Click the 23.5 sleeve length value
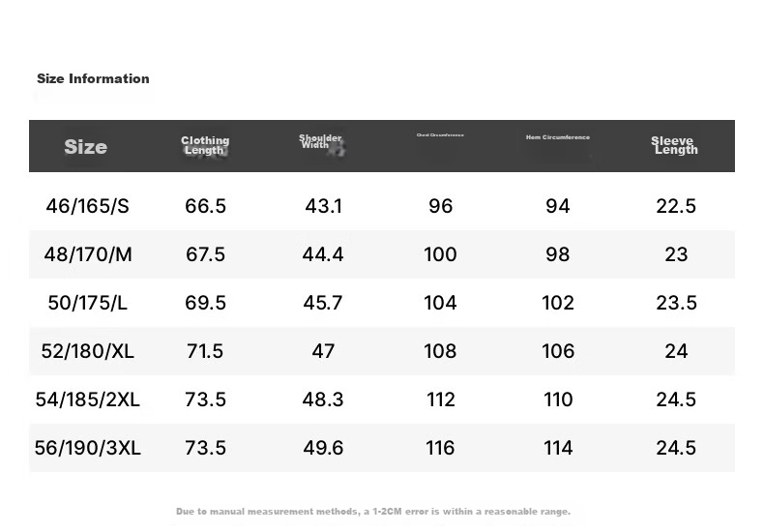The image size is (764, 532). point(676,303)
